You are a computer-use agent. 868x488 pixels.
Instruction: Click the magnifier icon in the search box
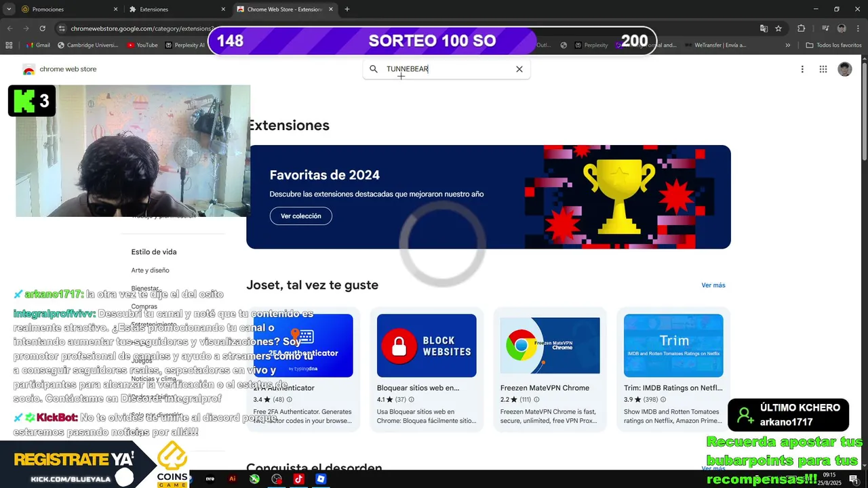click(x=374, y=69)
